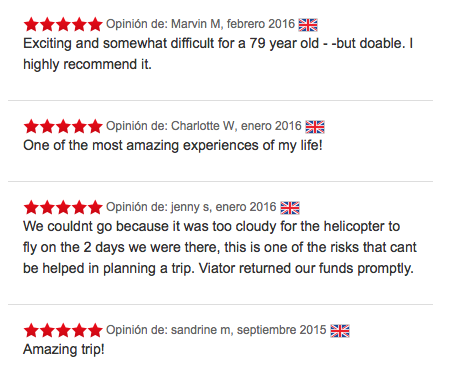Click the third star in jenny s's rating
Screen dimensions: 449x374
[x=63, y=207]
